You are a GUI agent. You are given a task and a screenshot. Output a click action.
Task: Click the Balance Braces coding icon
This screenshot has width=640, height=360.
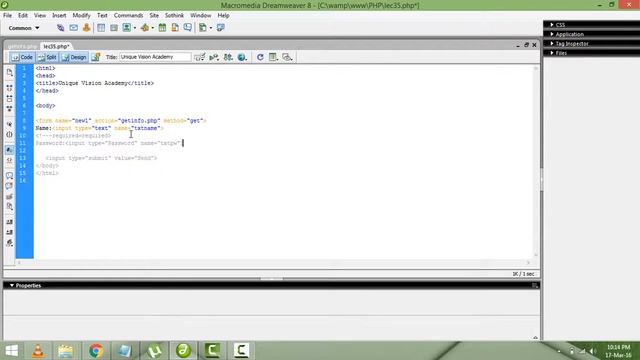point(9,135)
